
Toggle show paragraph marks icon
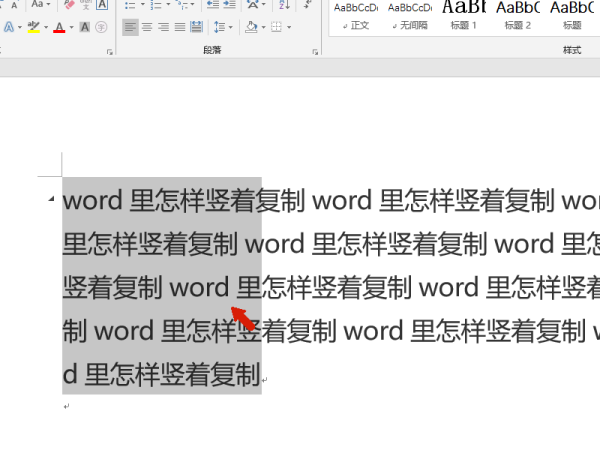pyautogui.click(x=307, y=5)
